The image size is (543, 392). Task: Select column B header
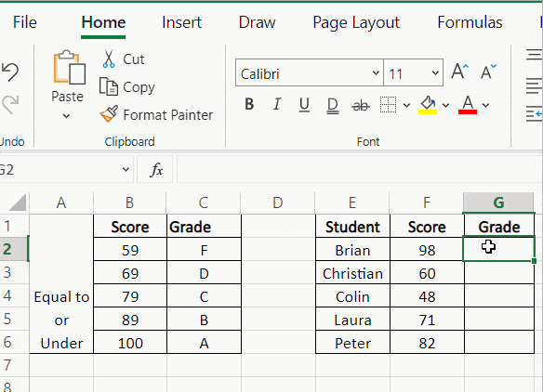click(x=130, y=203)
